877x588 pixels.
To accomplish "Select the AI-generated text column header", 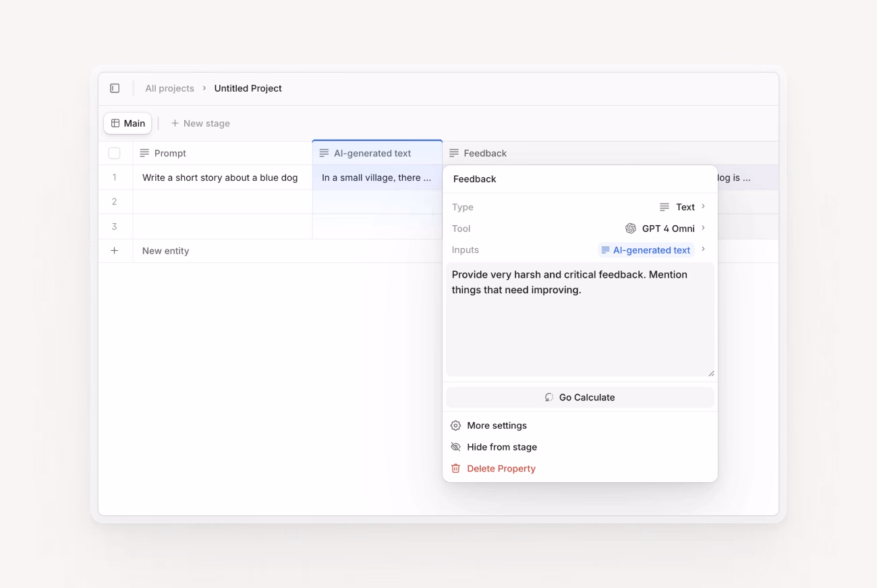I will click(377, 153).
